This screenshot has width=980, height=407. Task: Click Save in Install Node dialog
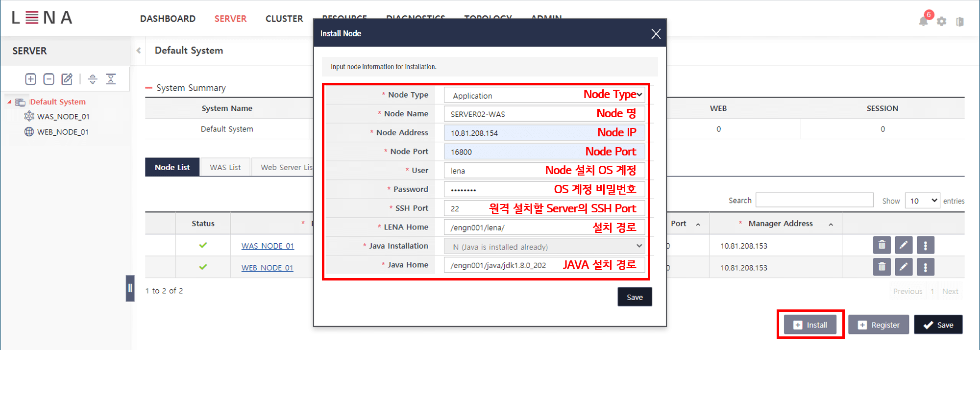pos(634,297)
